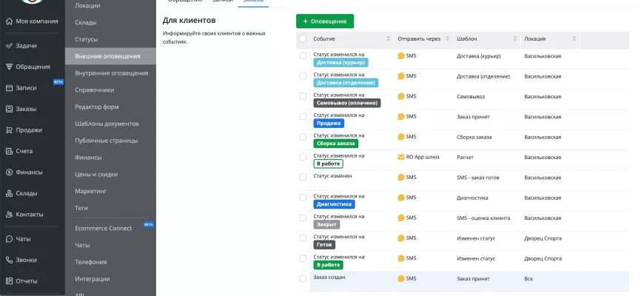Sort by the Событие column arrows
Image resolution: width=644 pixels, height=296 pixels.
click(389, 38)
